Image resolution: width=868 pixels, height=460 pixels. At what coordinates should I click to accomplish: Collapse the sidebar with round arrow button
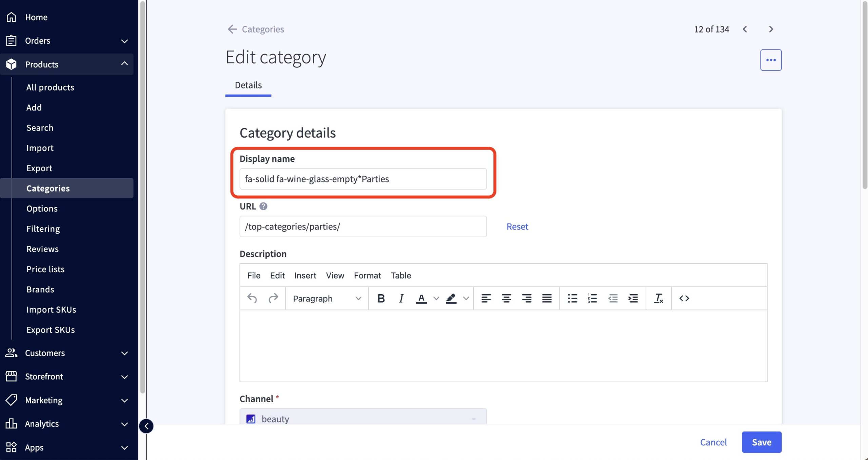pyautogui.click(x=146, y=426)
